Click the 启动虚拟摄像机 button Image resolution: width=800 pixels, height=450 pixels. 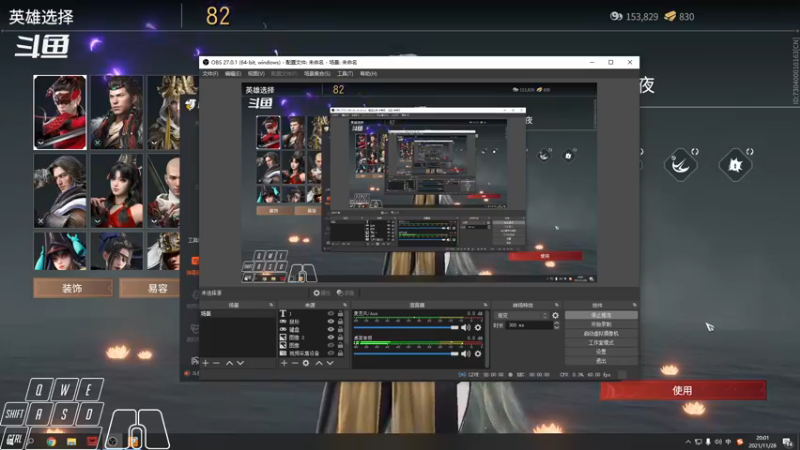601,334
